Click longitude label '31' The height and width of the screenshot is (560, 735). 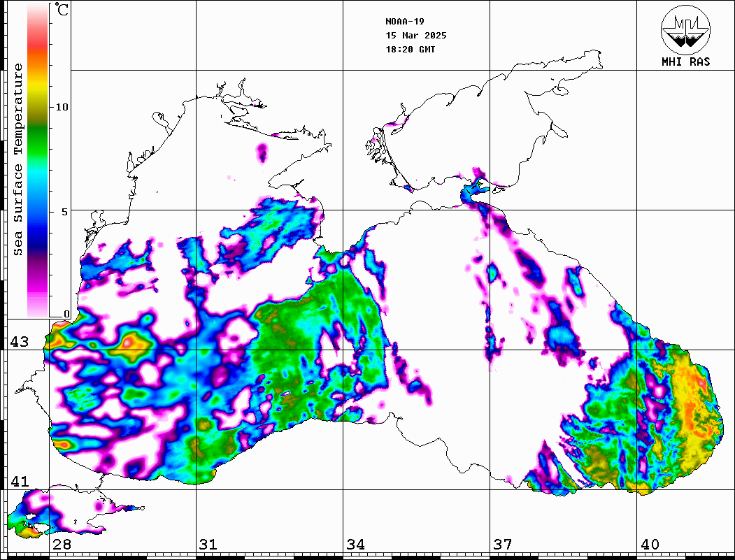[208, 544]
